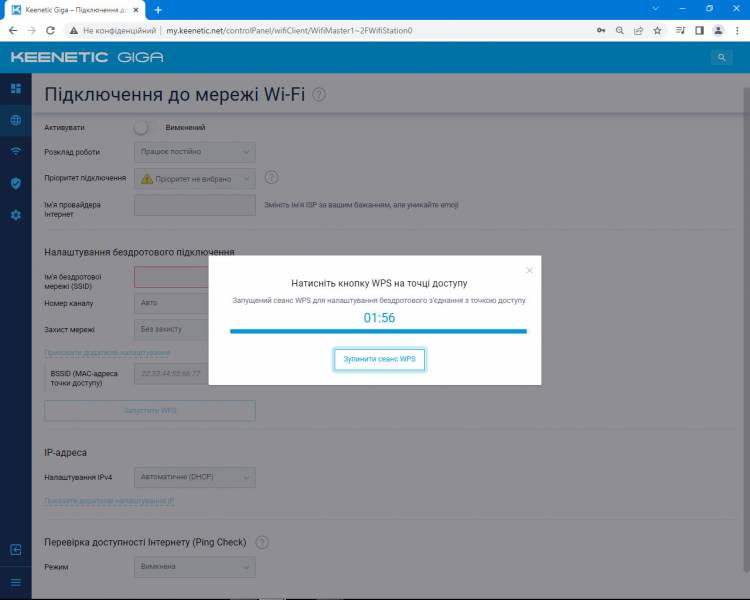The image size is (750, 600).
Task: Open the Internet globe section in the sidebar
Action: [16, 120]
